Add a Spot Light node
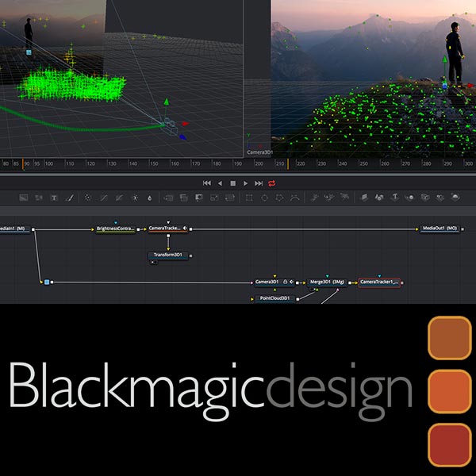 click(x=440, y=198)
